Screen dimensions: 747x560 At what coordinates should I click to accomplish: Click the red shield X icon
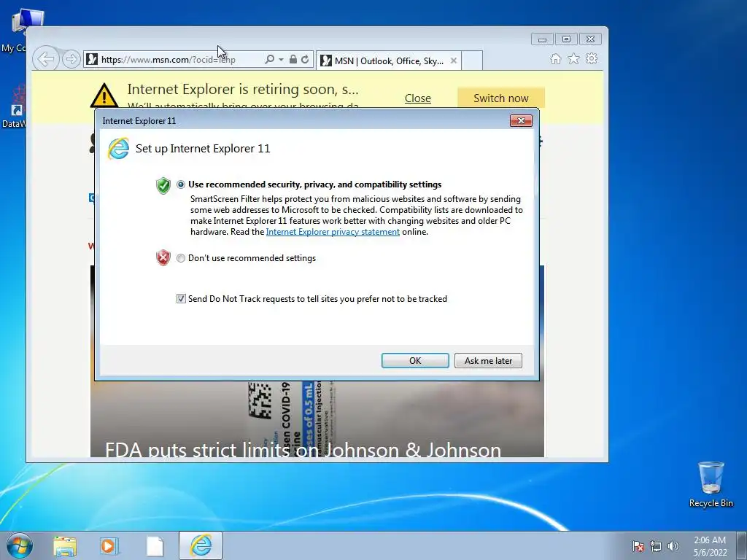pyautogui.click(x=163, y=257)
